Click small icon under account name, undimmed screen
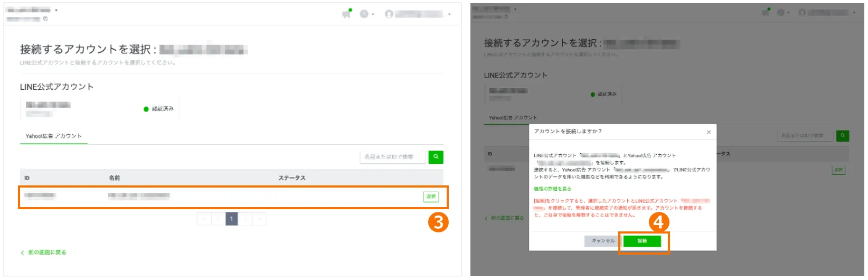Viewport: 868px width, 280px height. pos(45,19)
